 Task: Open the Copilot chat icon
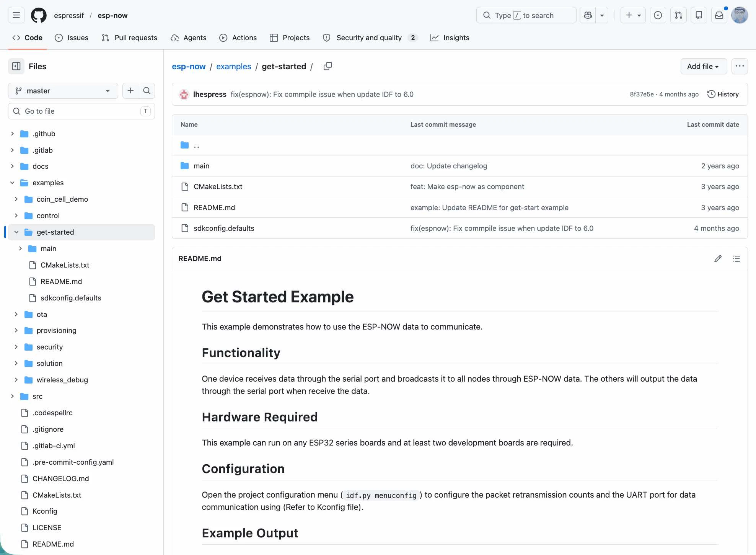click(588, 15)
